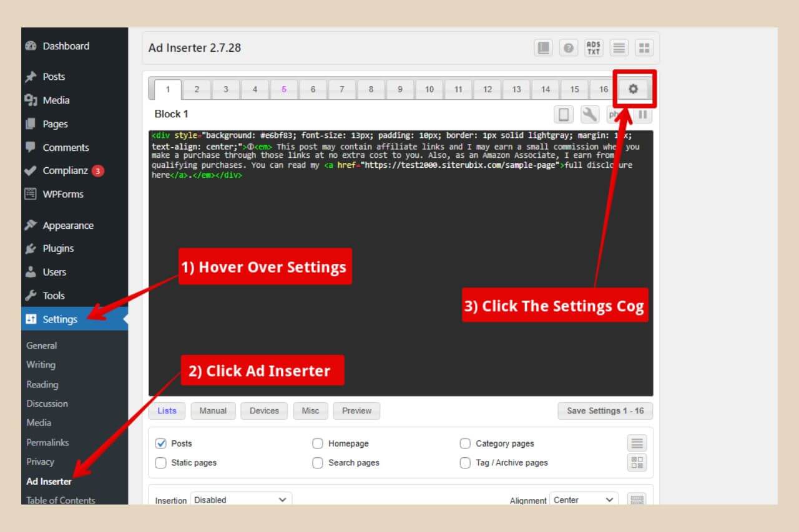
Task: Switch to block tab 14
Action: click(546, 89)
